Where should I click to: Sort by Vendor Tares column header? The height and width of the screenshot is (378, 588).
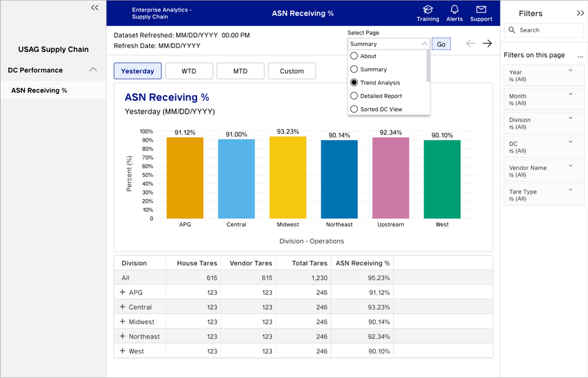251,263
